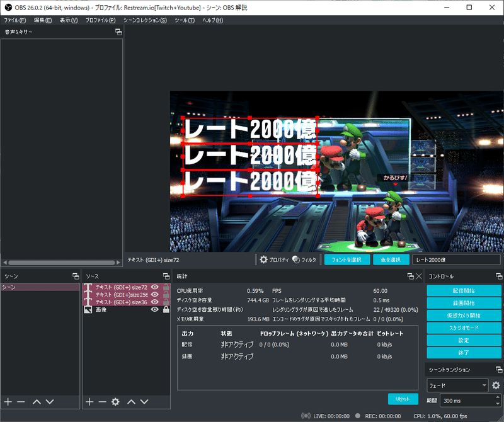
Task: Move the selected source down with the arrow icon
Action: [x=144, y=402]
